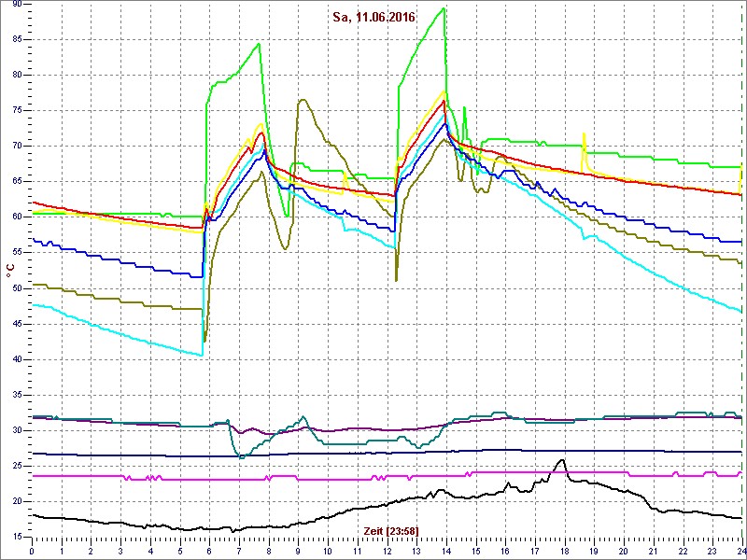Click hour 0 on the time axis

[32, 549]
